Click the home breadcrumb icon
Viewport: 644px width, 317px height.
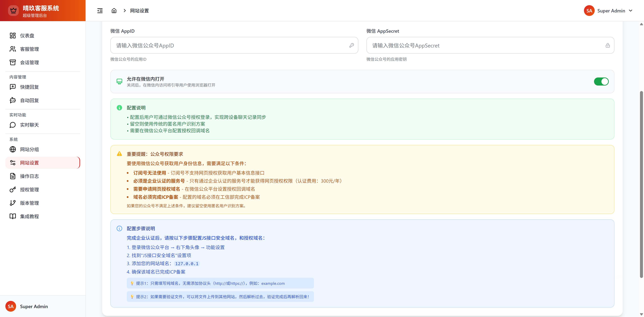pyautogui.click(x=114, y=11)
